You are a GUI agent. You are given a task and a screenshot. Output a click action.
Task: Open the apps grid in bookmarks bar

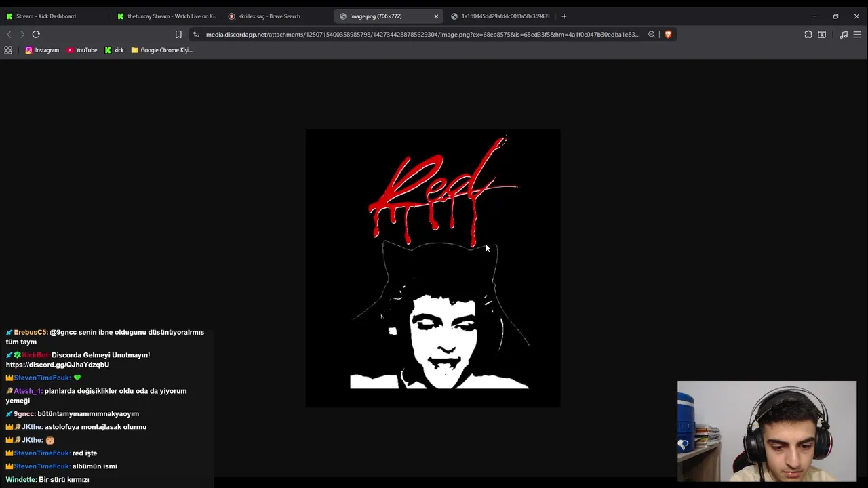[8, 50]
